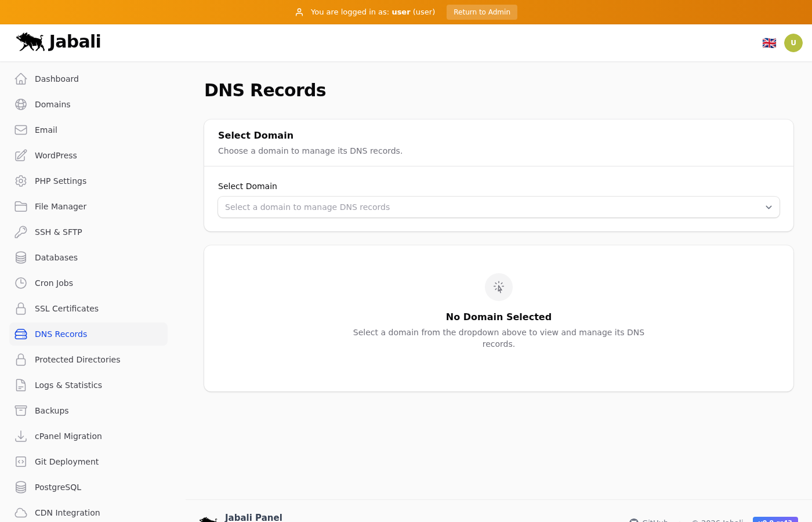Click the Backups archive box icon
Screen dimensions: 812x522
21,411
